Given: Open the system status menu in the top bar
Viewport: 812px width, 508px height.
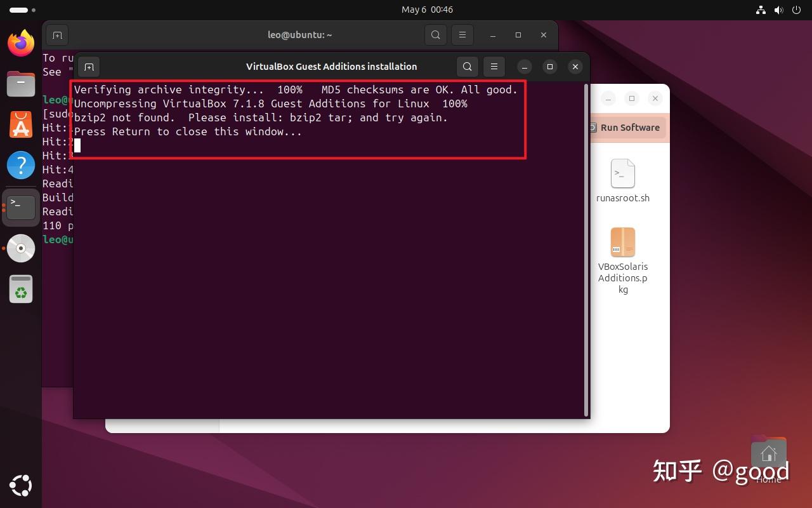Looking at the screenshot, I should click(x=777, y=10).
